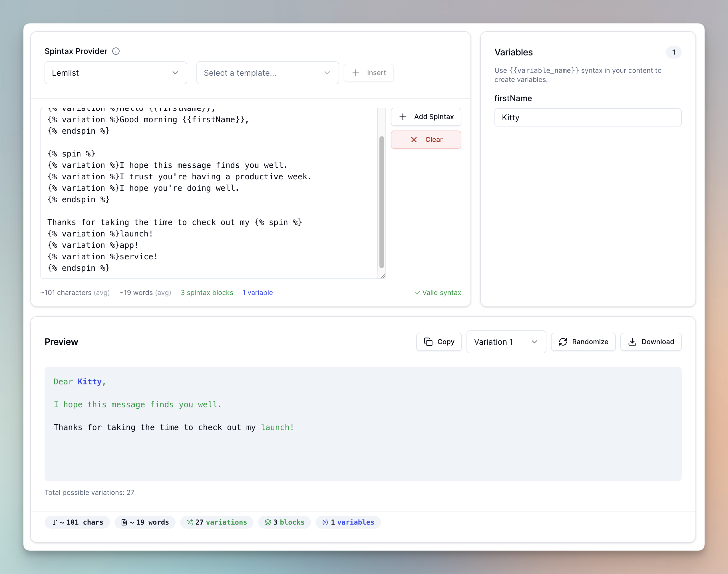The image size is (728, 574).
Task: Click the Spintax Provider label
Action: (76, 51)
